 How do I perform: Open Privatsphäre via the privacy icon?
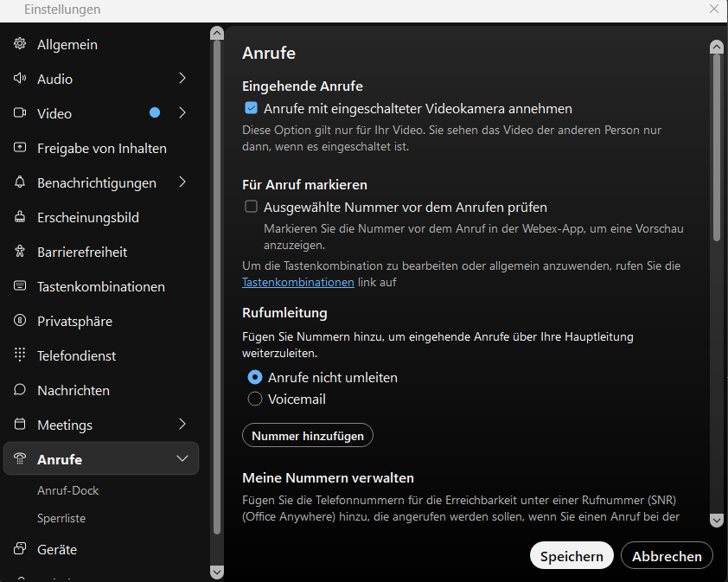tap(19, 321)
